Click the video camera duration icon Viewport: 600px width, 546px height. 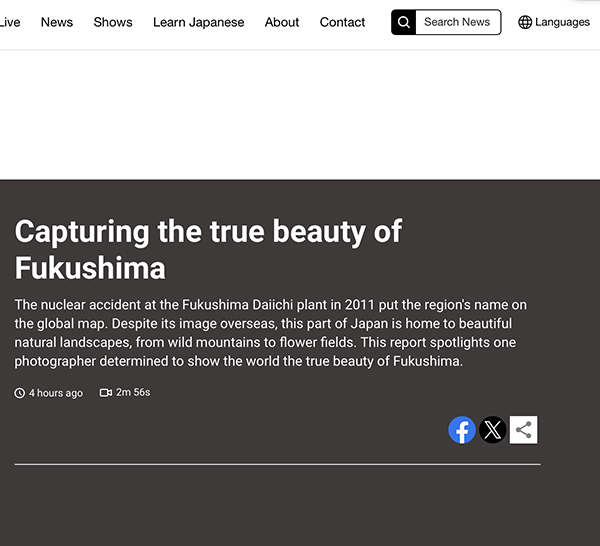point(106,393)
